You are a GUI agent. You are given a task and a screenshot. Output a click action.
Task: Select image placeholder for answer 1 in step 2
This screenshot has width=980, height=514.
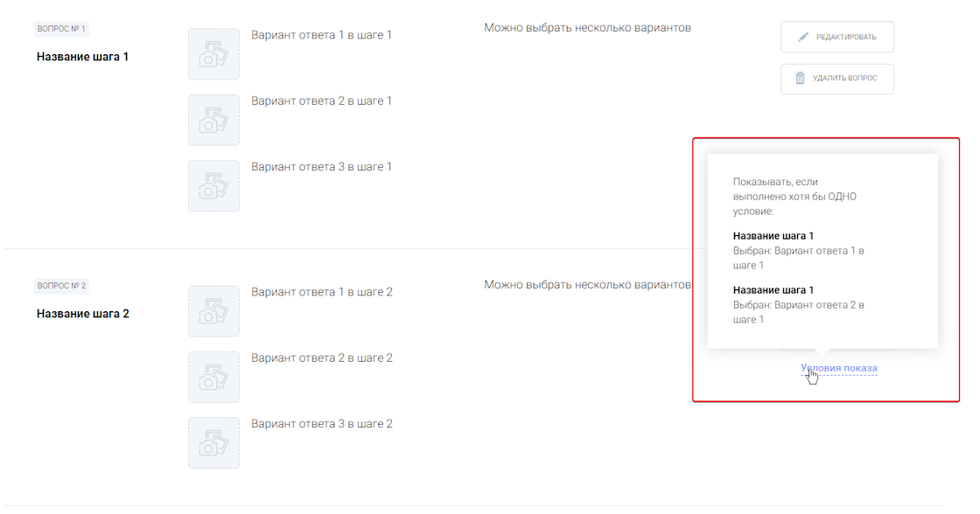(213, 311)
